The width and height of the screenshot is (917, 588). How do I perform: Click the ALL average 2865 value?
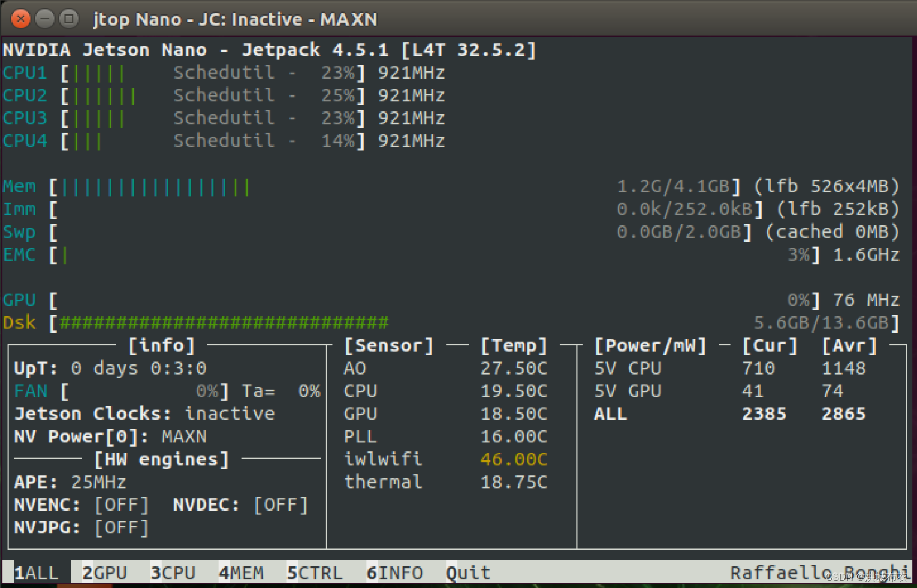coord(844,414)
